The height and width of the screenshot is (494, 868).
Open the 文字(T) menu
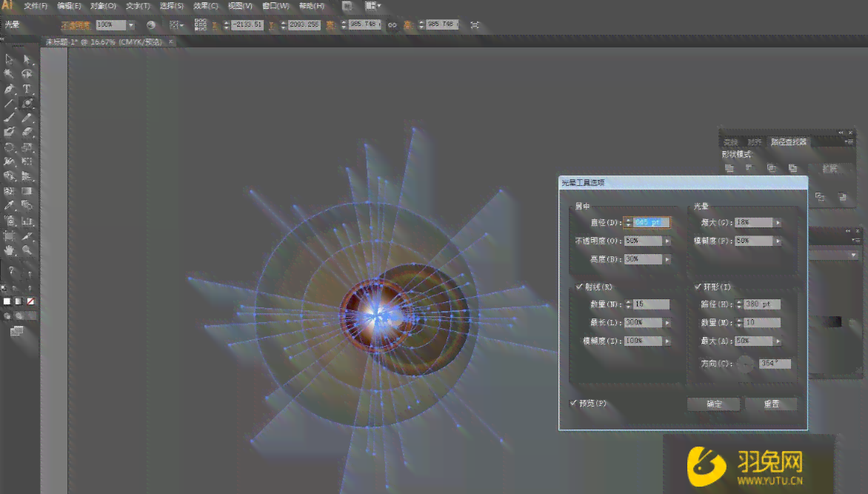pyautogui.click(x=138, y=6)
